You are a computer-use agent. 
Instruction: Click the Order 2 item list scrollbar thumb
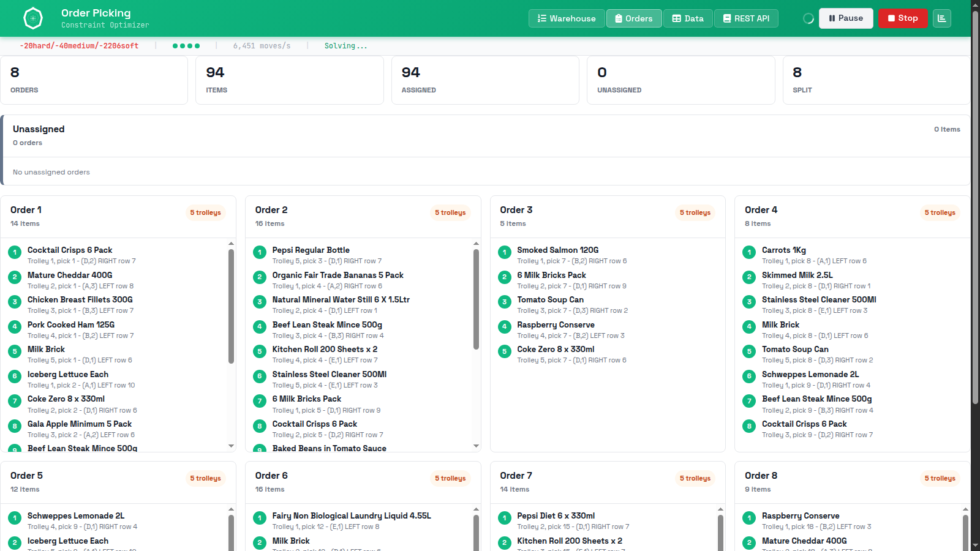coord(476,299)
